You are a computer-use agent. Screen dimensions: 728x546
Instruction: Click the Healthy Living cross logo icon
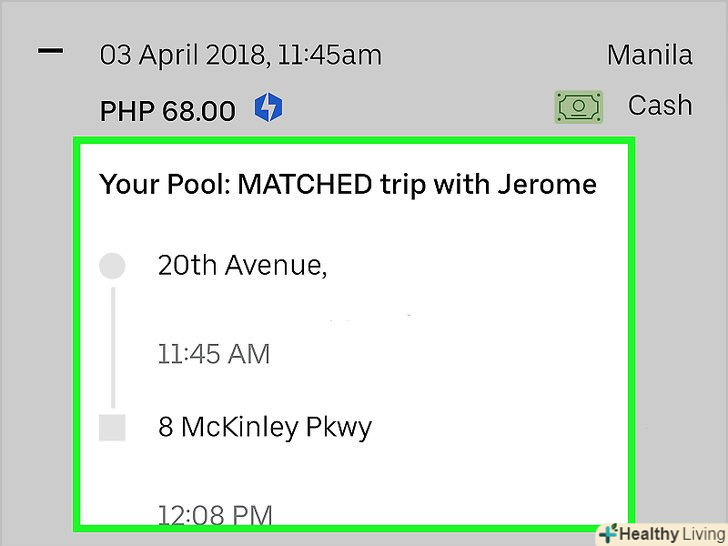point(605,533)
